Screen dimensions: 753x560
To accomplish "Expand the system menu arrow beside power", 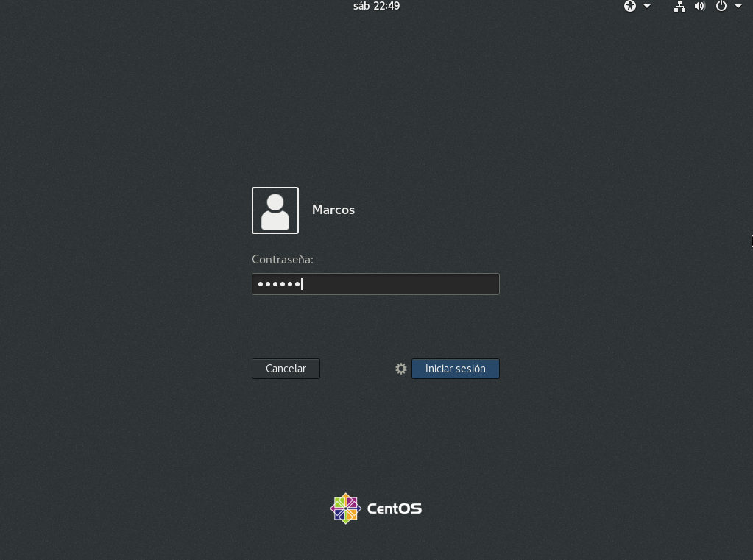I will [738, 6].
